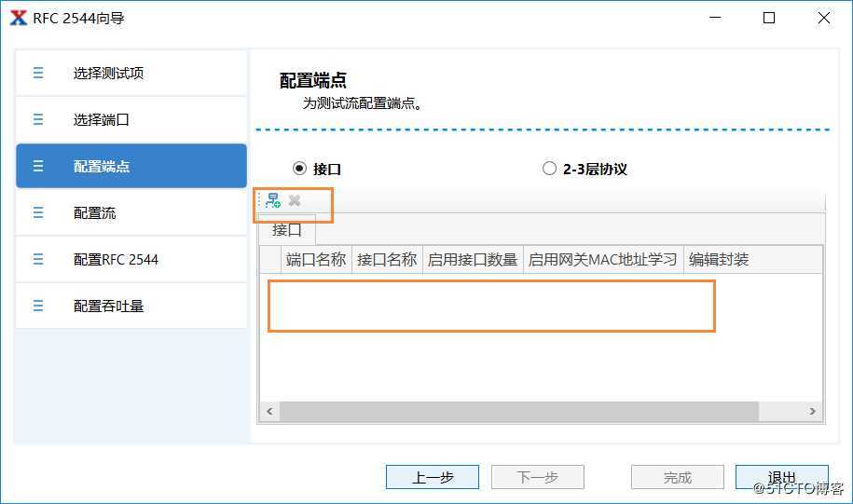This screenshot has height=504, width=853.
Task: Click the horizontal scrollbar thumb
Action: (x=519, y=411)
